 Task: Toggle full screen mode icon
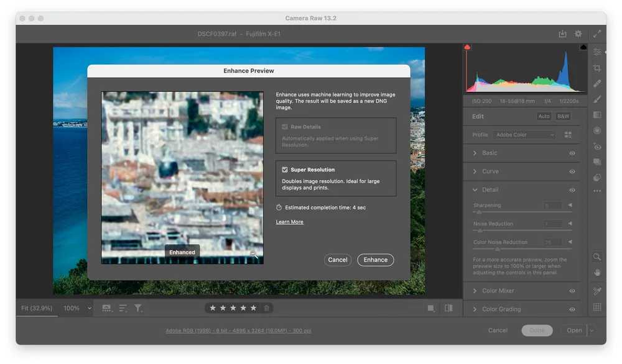[x=597, y=34]
